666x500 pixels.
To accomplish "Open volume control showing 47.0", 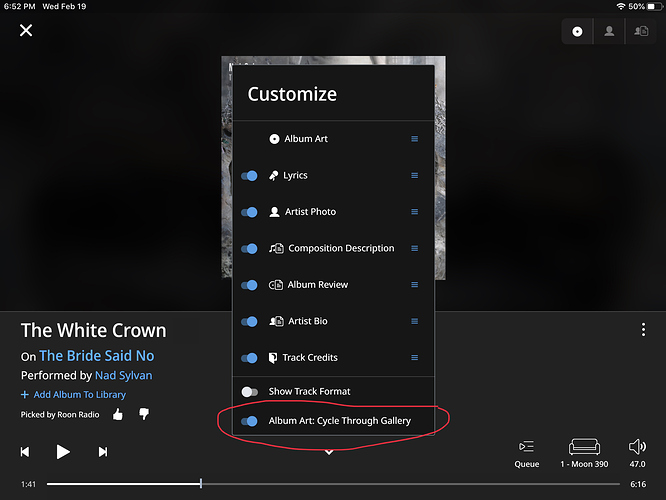I will pyautogui.click(x=637, y=454).
